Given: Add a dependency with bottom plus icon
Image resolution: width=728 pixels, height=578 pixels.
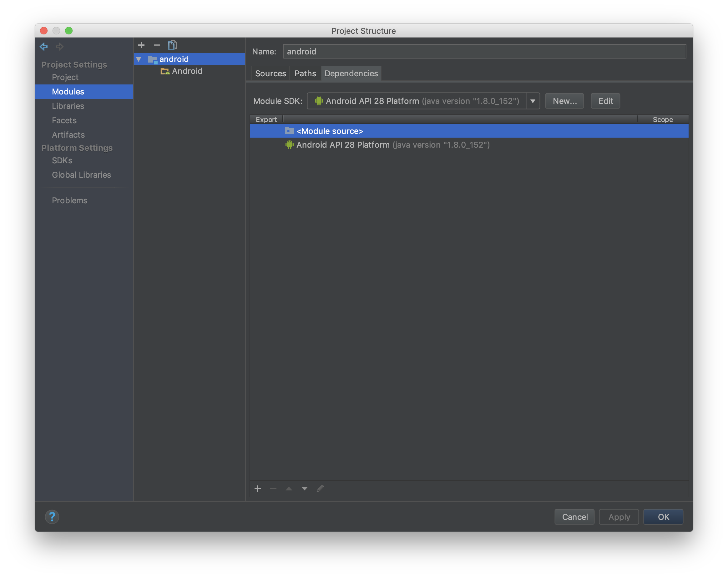Looking at the screenshot, I should (x=258, y=489).
